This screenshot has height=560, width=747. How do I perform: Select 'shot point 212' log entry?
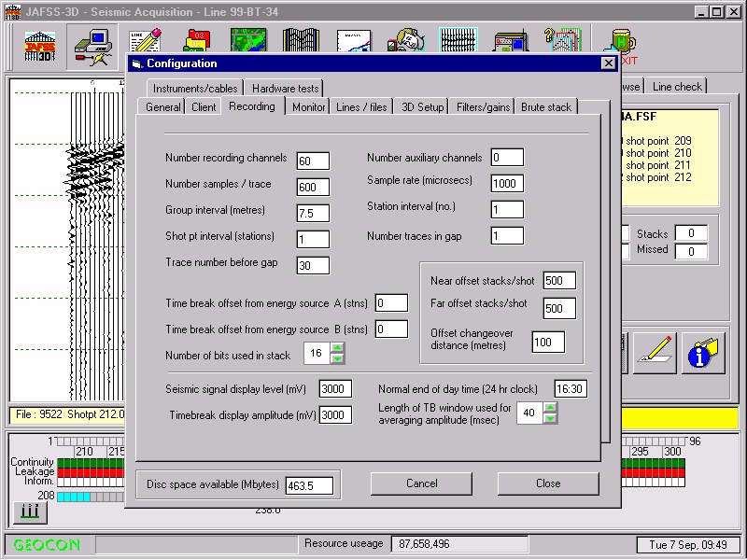pos(658,177)
